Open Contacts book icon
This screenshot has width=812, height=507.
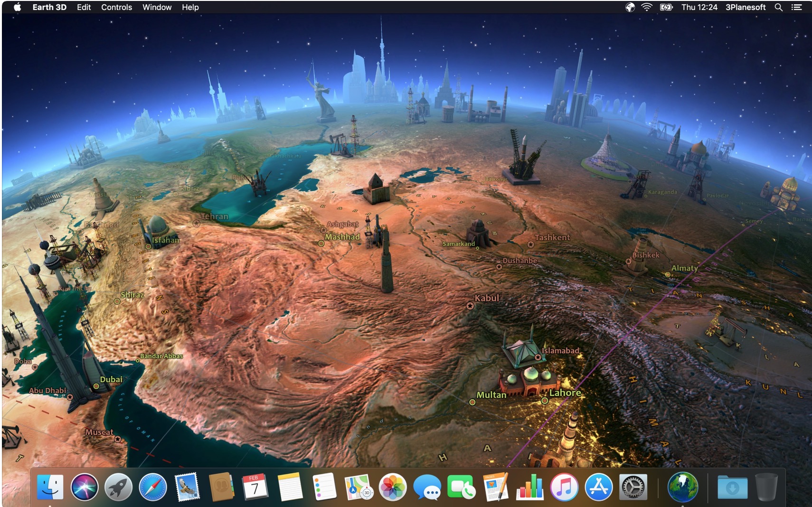click(x=221, y=487)
